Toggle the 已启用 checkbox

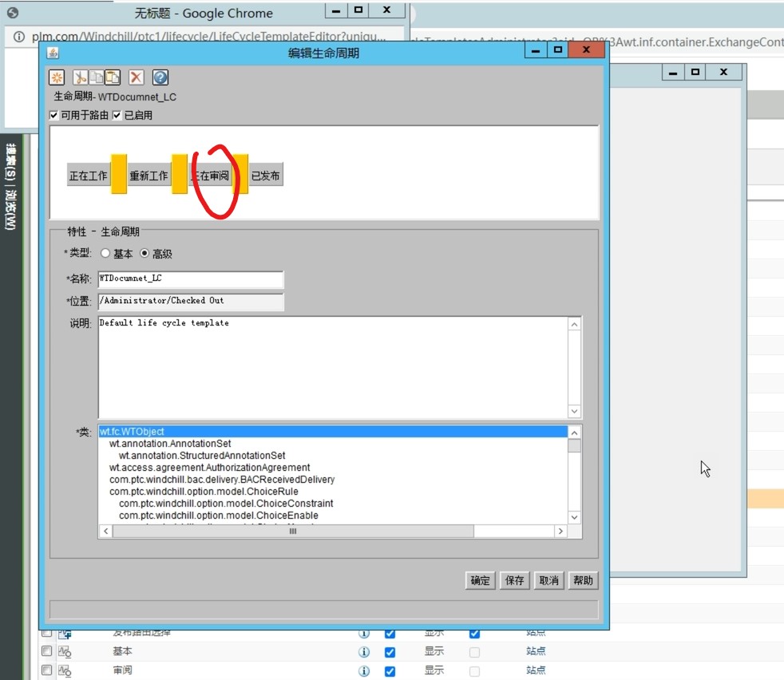click(117, 116)
